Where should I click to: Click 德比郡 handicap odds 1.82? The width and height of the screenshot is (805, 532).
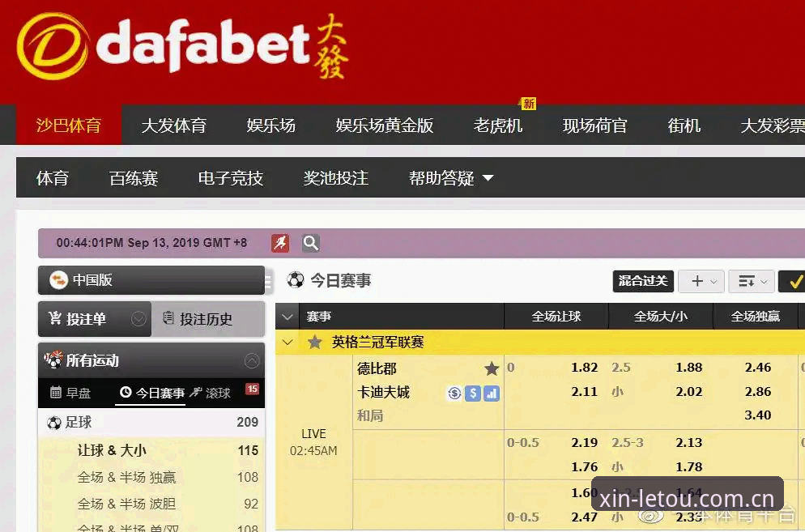pyautogui.click(x=584, y=368)
